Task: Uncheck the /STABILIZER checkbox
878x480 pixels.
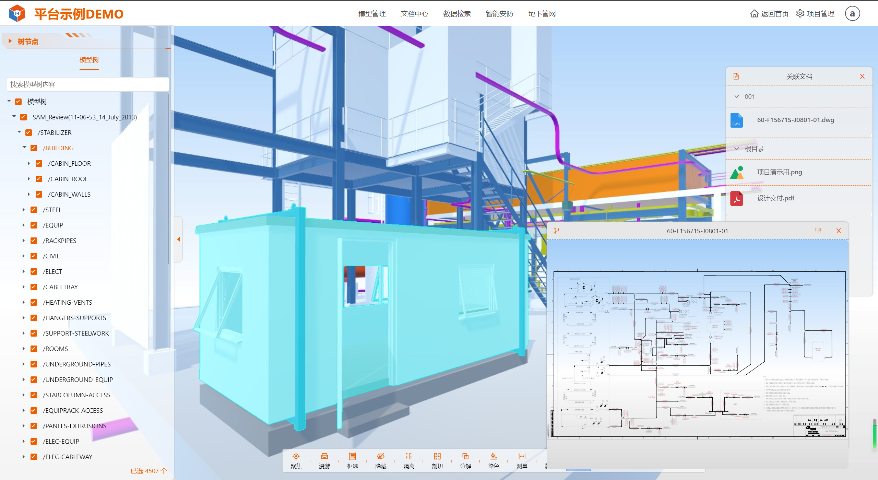Action: point(29,132)
